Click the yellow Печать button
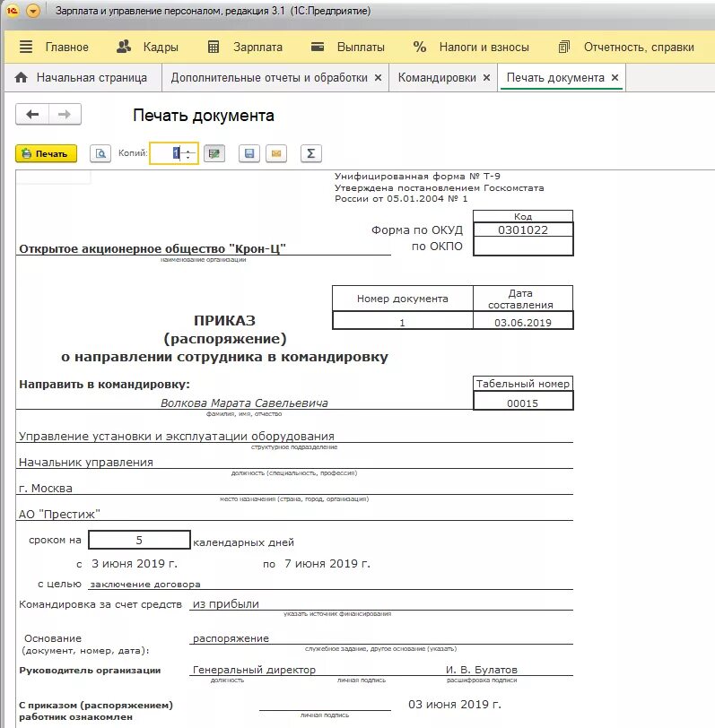 (46, 153)
